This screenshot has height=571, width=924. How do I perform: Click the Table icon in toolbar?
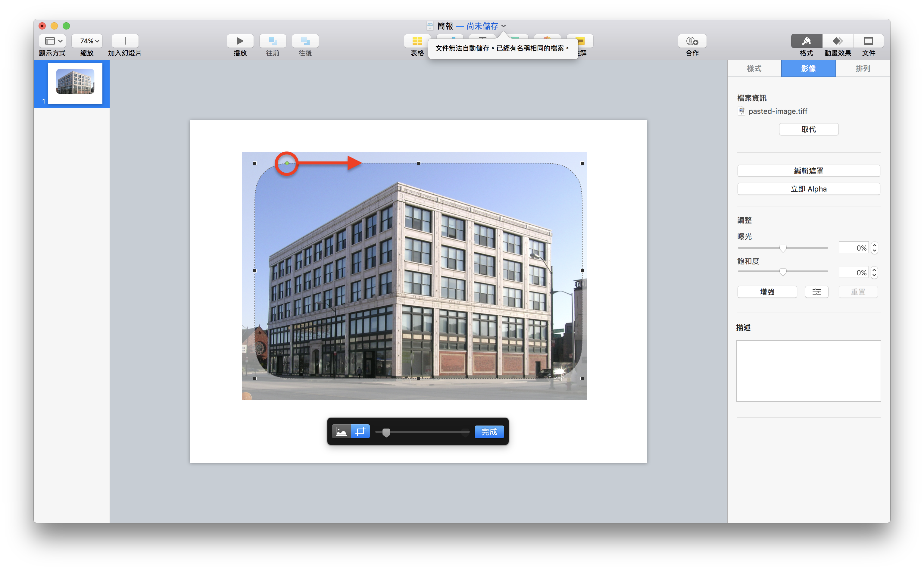417,41
